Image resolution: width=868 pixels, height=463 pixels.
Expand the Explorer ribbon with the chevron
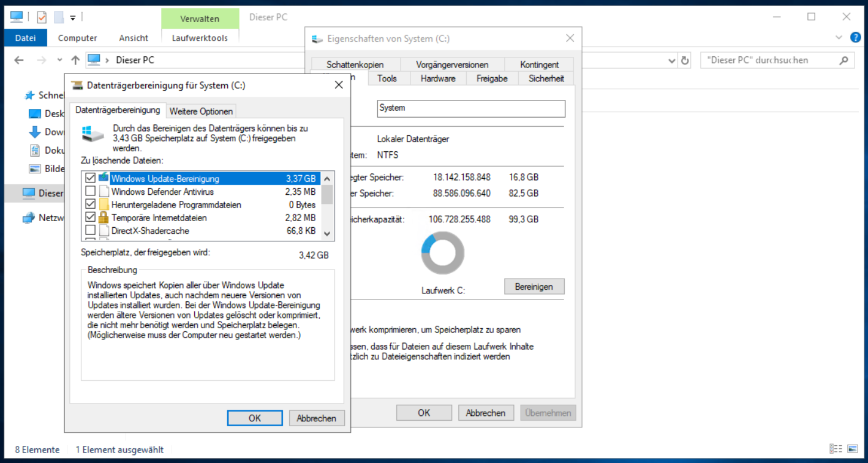[x=839, y=37]
